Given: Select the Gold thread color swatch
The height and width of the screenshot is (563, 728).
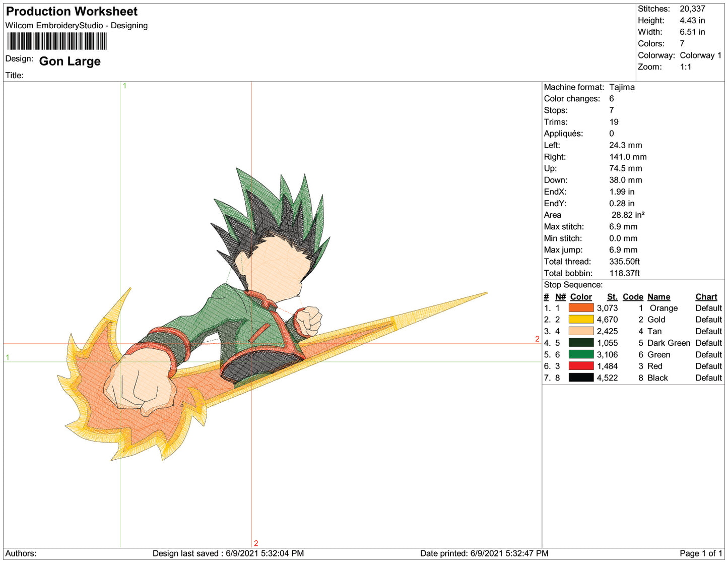Looking at the screenshot, I should [581, 320].
